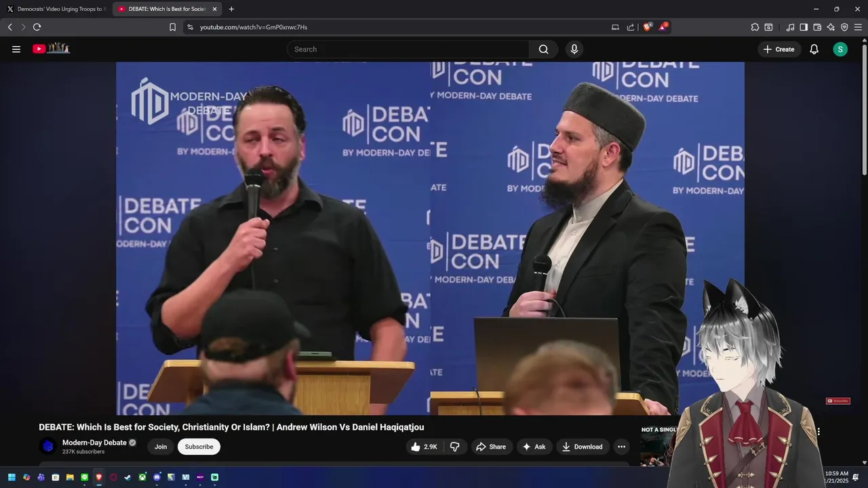868x488 pixels.
Task: Open Windows Start menu
Action: point(12,477)
